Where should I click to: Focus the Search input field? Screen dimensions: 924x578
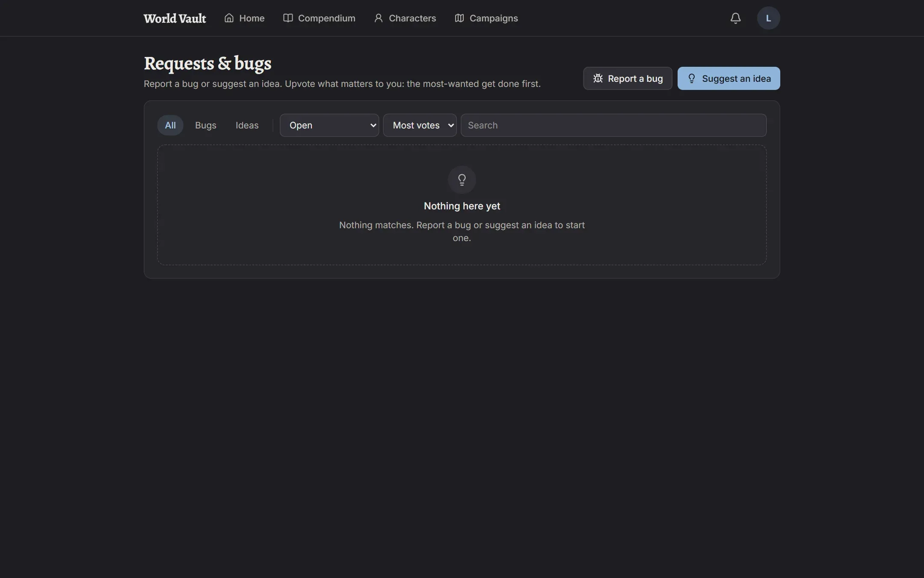coord(613,125)
